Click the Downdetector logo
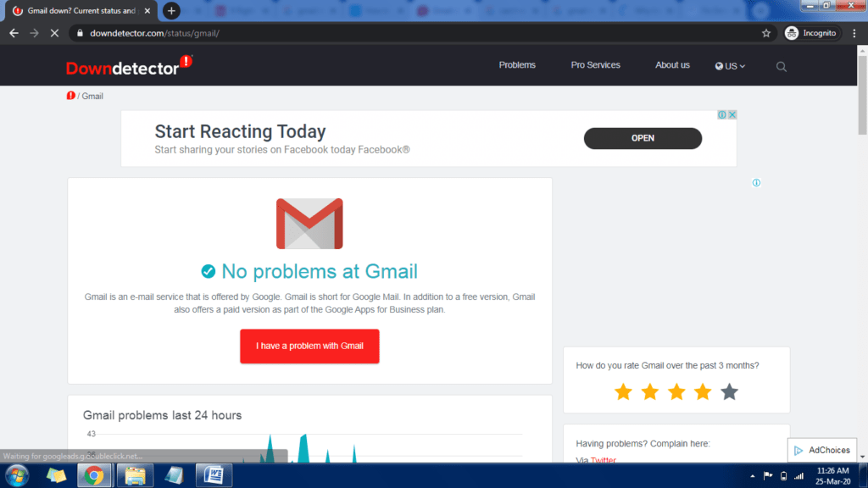 coord(128,65)
